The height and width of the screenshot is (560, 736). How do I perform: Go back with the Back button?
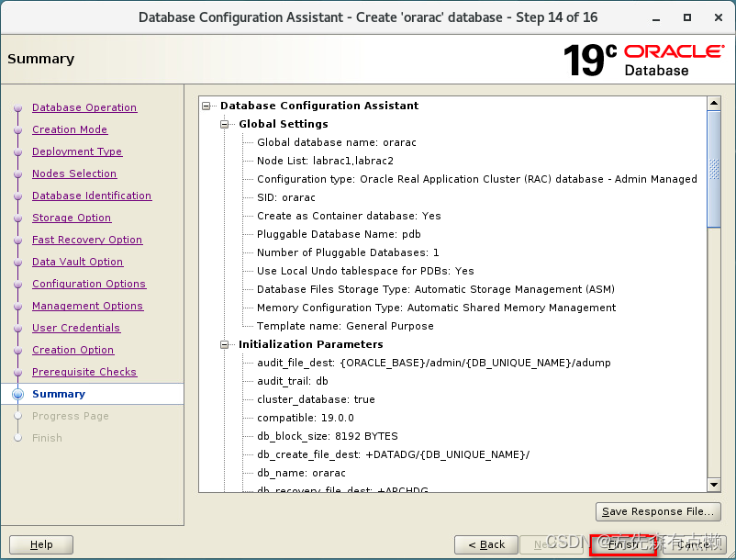(486, 545)
